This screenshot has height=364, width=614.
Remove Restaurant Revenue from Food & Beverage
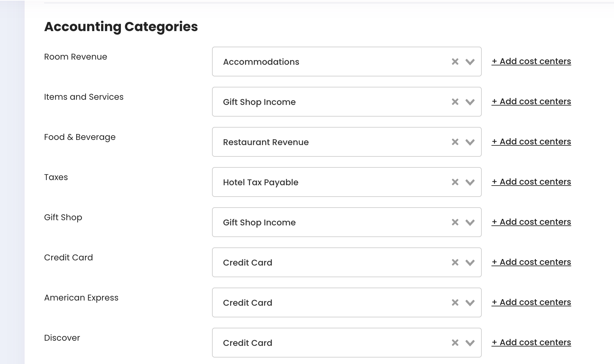(x=455, y=142)
